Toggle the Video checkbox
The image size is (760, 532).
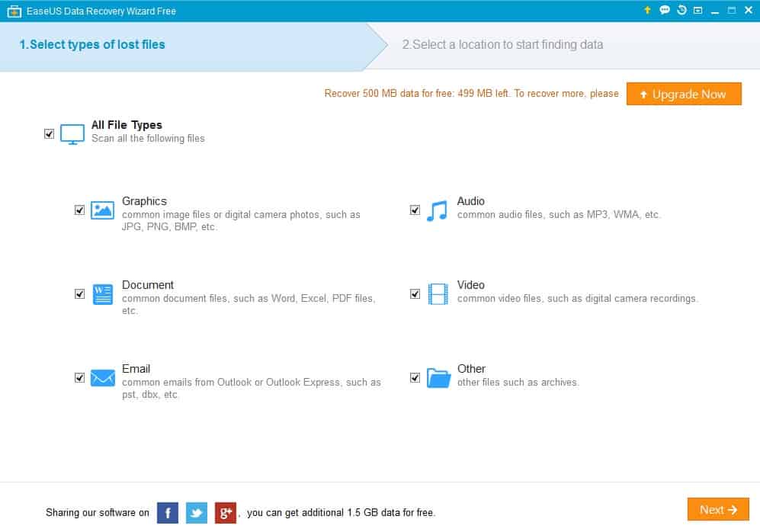point(415,293)
